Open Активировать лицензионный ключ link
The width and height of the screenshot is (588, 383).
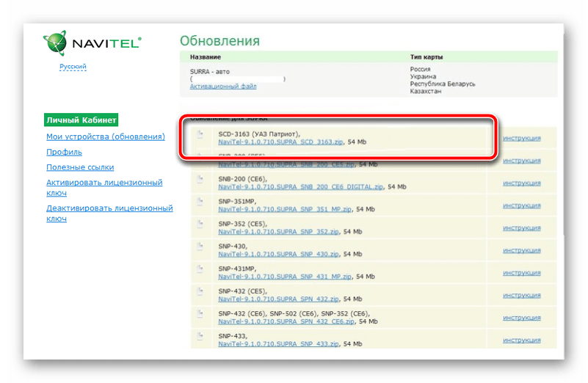pos(104,187)
